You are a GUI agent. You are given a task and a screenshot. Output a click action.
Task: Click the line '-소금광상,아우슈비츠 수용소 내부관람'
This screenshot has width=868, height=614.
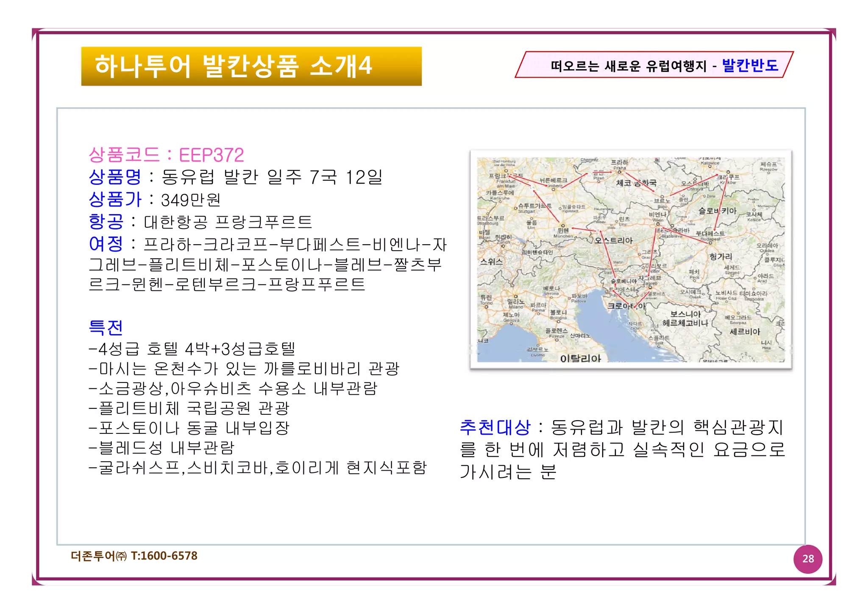click(x=233, y=388)
